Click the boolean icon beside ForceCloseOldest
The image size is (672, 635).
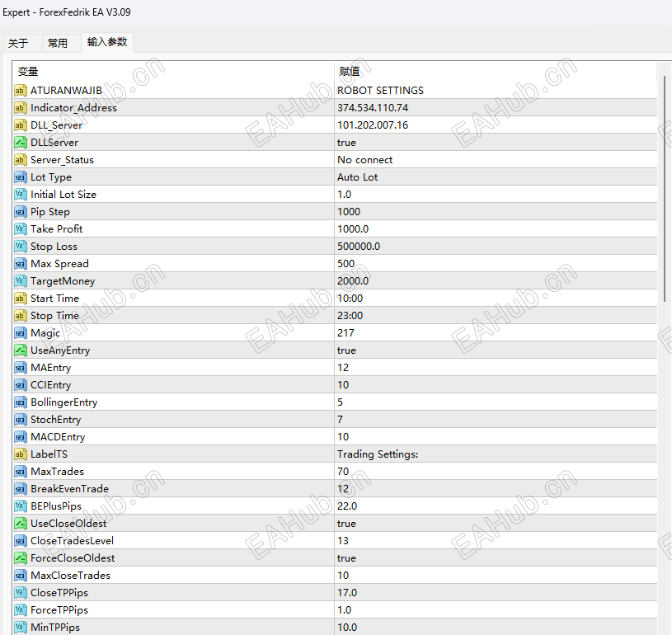pyautogui.click(x=20, y=558)
